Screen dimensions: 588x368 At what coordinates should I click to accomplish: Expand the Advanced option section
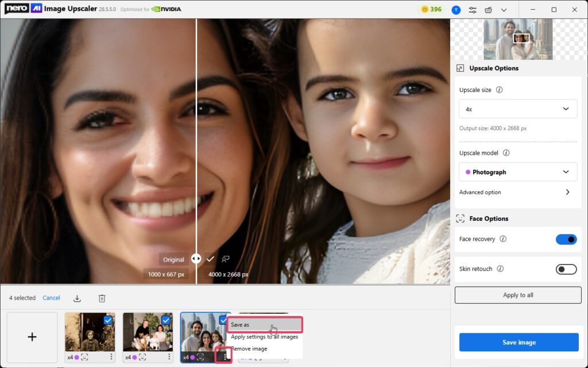[567, 193]
